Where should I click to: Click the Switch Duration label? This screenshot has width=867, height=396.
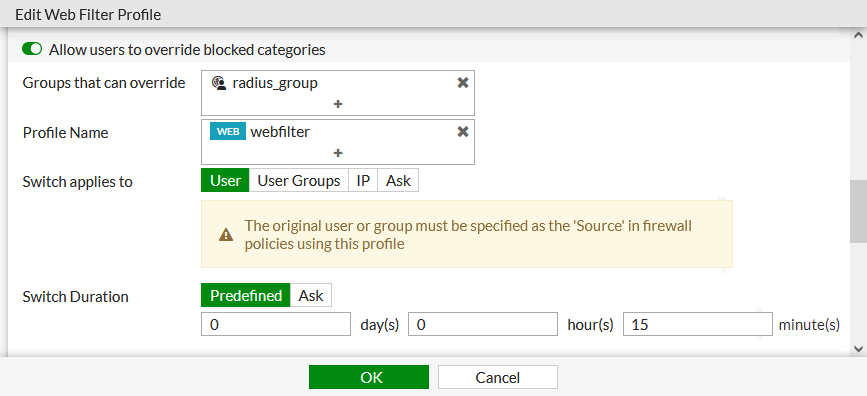tap(75, 297)
